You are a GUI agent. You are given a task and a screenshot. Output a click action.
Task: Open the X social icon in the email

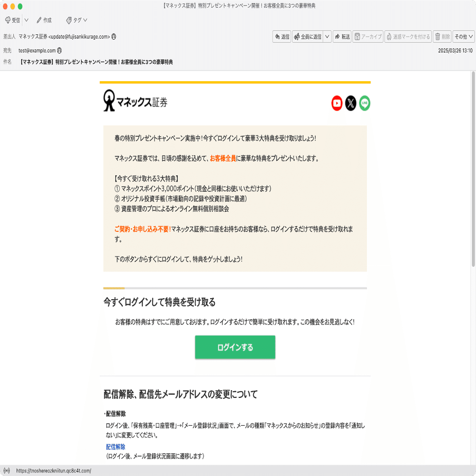pos(351,103)
